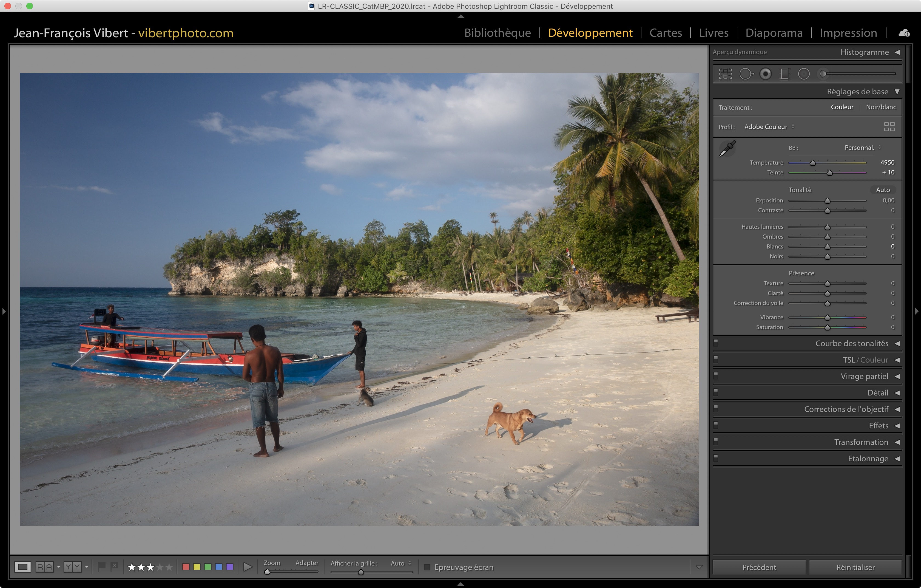
Task: Activate the spot removal tool
Action: point(746,74)
